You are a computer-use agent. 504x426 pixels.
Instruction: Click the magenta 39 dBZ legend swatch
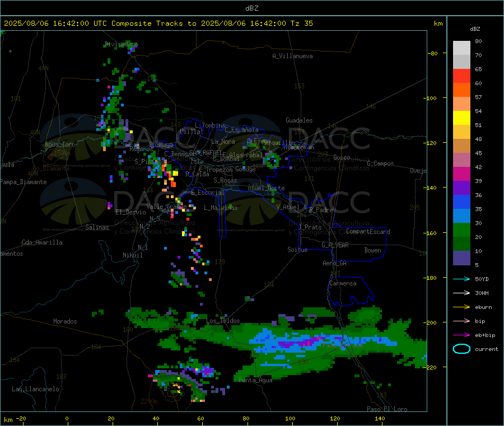point(461,174)
